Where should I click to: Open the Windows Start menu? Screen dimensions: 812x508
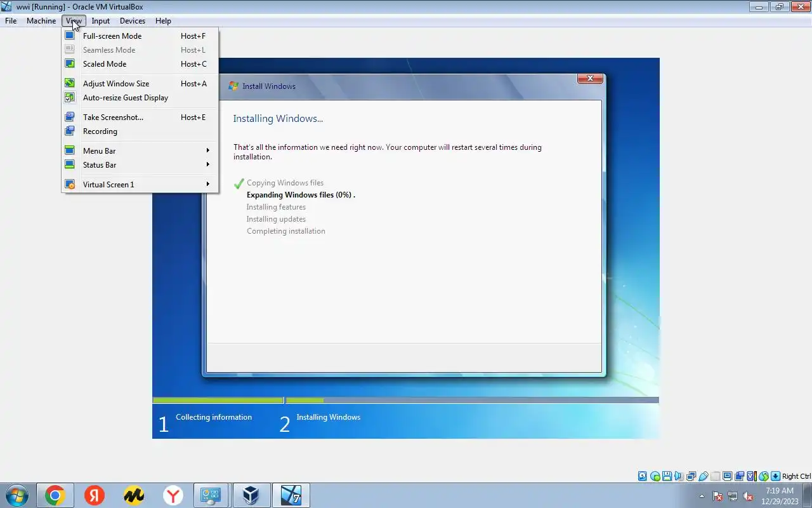click(x=16, y=495)
